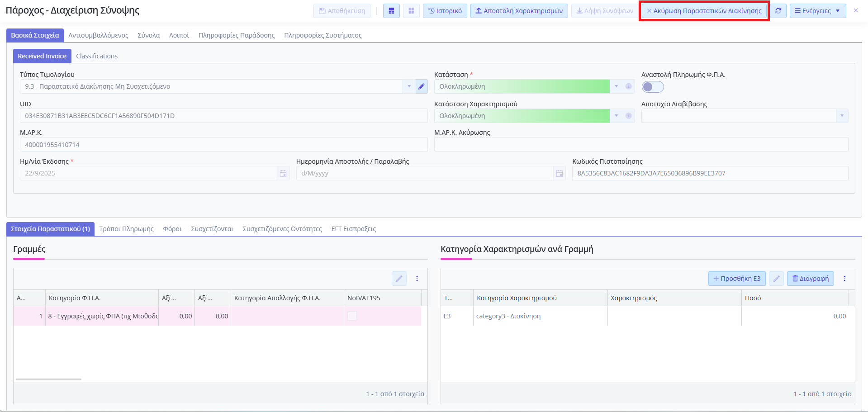Switch to the Αντισυμβαλλόμενος tab
Screen dimensions: 868x412
pyautogui.click(x=98, y=35)
